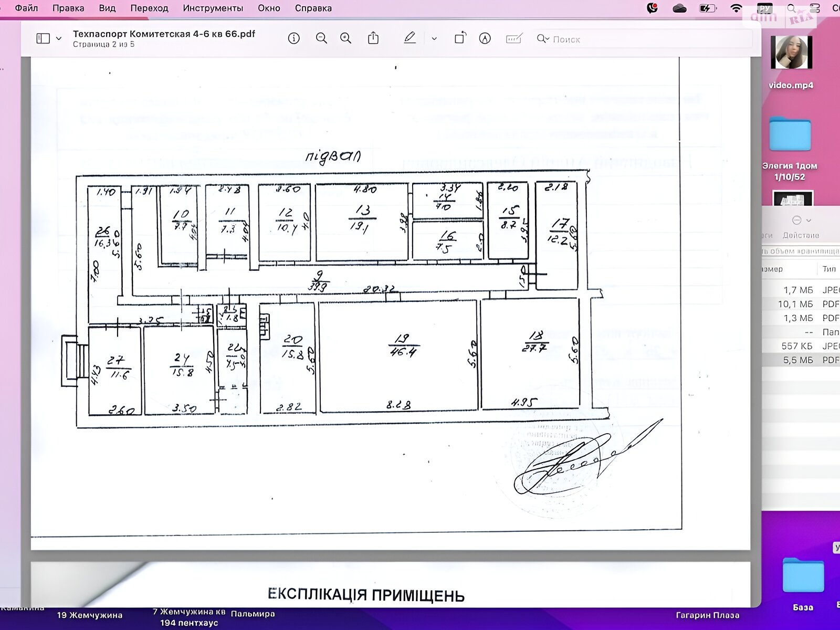The width and height of the screenshot is (840, 630).
Task: Select the highlight pen tool
Action: 409,38
